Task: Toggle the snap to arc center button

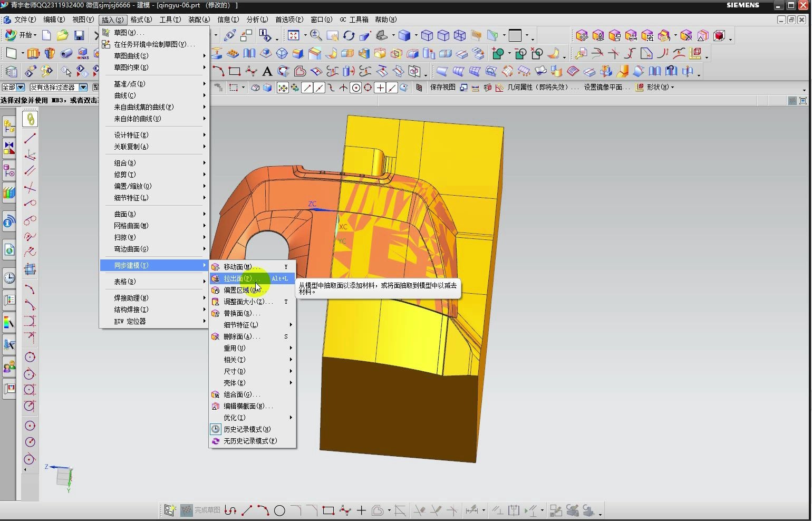Action: click(356, 88)
